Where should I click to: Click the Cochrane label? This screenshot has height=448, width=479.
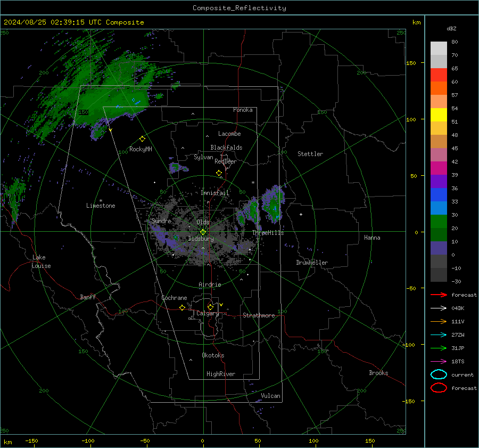174,298
